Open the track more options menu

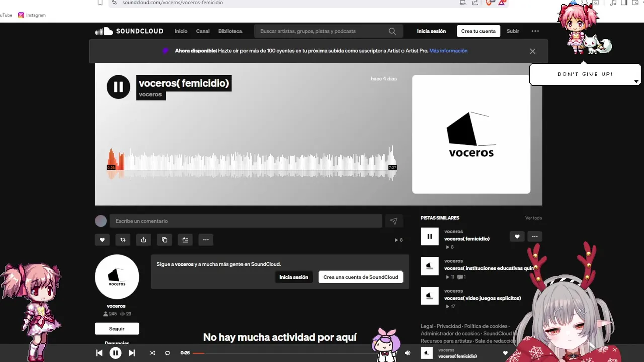coord(206,240)
